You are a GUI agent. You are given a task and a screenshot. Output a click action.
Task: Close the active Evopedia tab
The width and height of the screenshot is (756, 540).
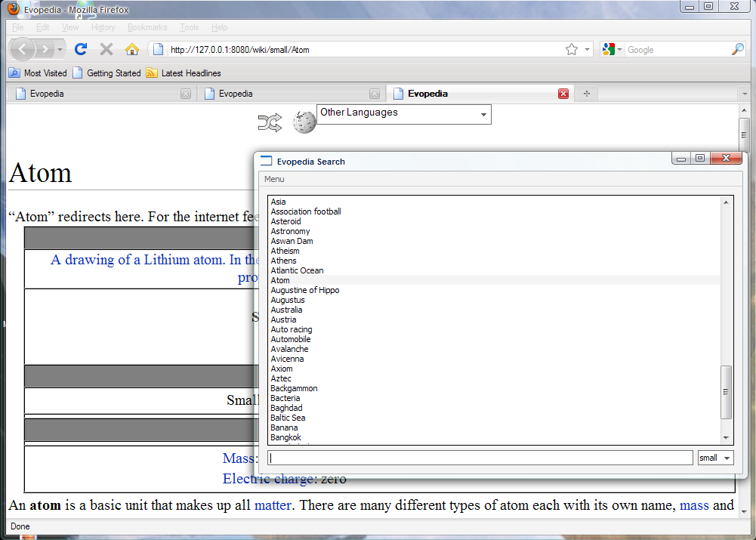point(563,94)
